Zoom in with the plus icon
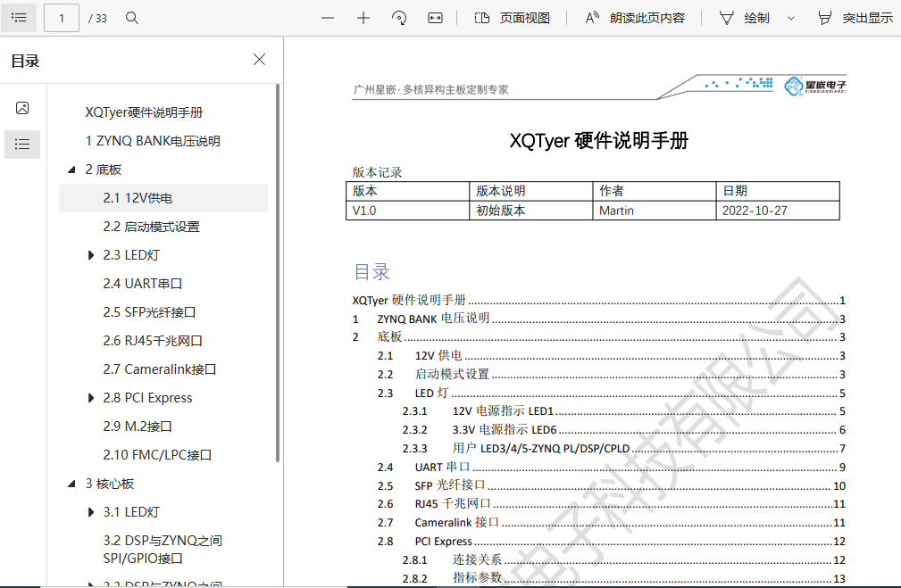The image size is (901, 588). click(363, 18)
